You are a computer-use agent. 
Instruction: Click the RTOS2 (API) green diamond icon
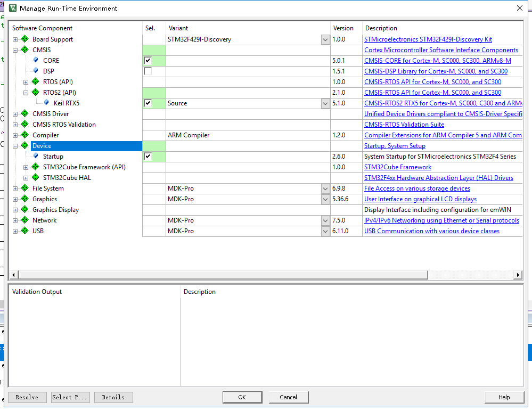[x=35, y=92]
